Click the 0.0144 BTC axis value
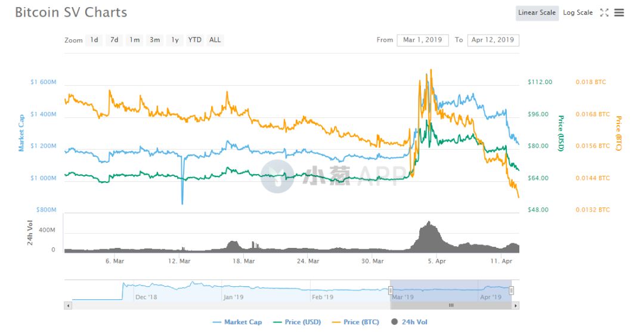This screenshot has width=644, height=332. [x=593, y=178]
